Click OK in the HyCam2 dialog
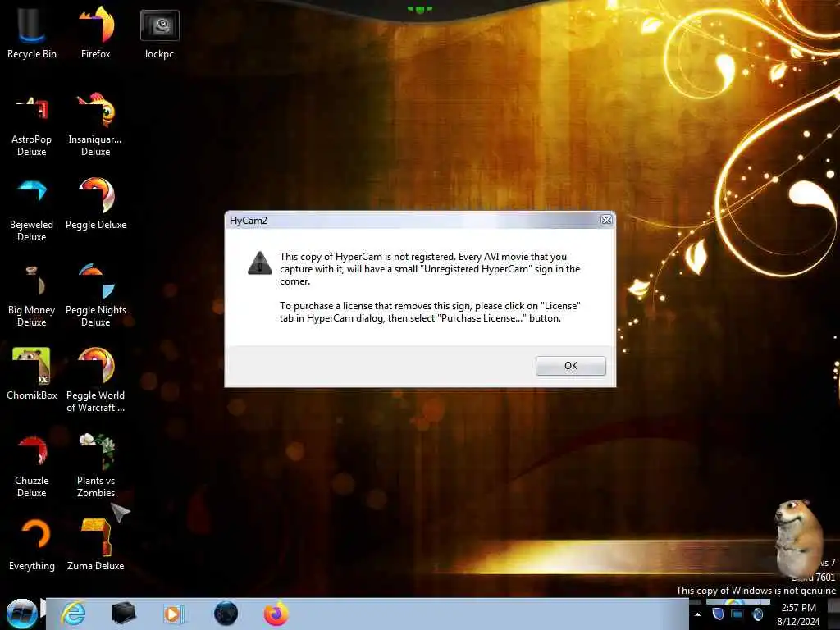 (571, 366)
